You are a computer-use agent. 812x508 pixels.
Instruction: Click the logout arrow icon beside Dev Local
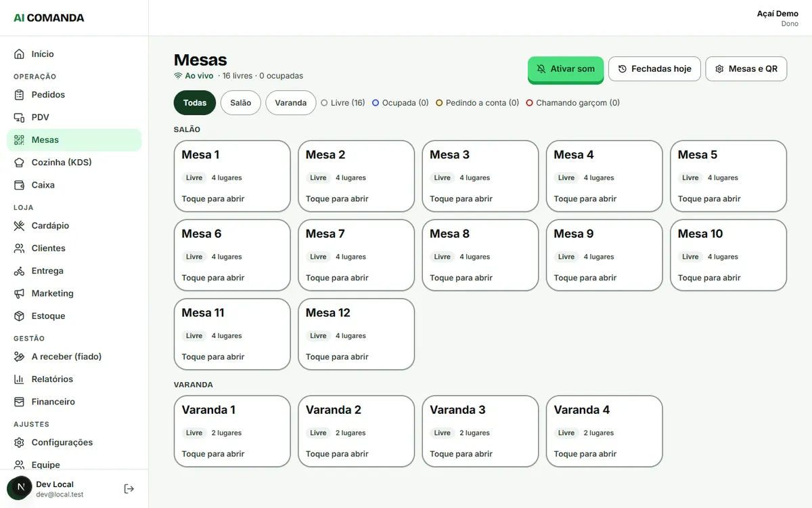tap(129, 488)
